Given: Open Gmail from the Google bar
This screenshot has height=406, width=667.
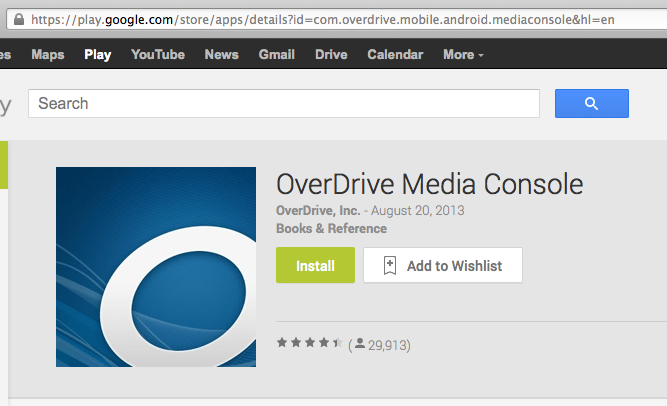Looking at the screenshot, I should click(x=276, y=54).
